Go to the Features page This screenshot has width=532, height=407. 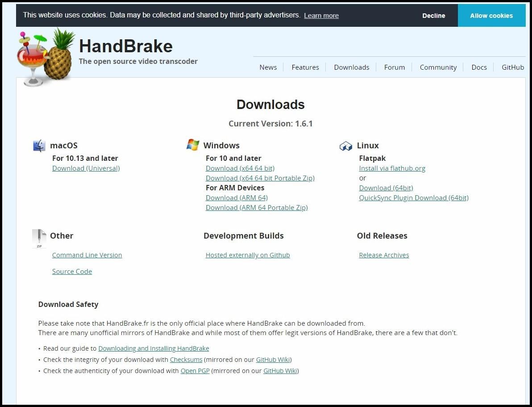[305, 67]
